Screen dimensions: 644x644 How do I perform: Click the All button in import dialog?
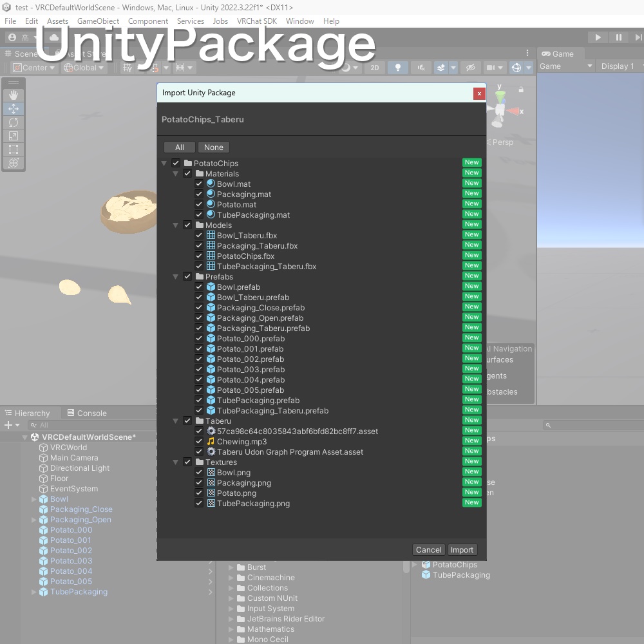tap(180, 147)
